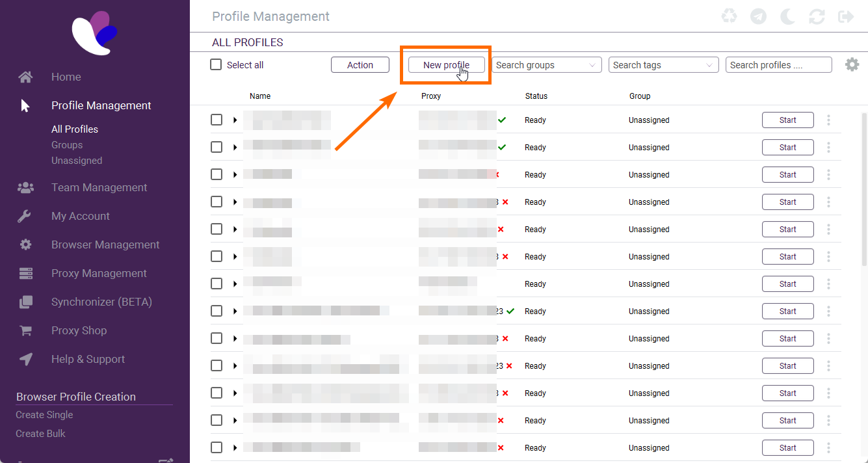868x463 pixels.
Task: Go to Groups under Profile Management
Action: pos(67,145)
